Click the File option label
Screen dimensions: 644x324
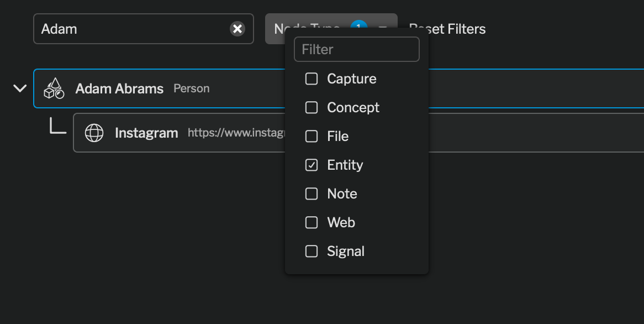click(337, 137)
